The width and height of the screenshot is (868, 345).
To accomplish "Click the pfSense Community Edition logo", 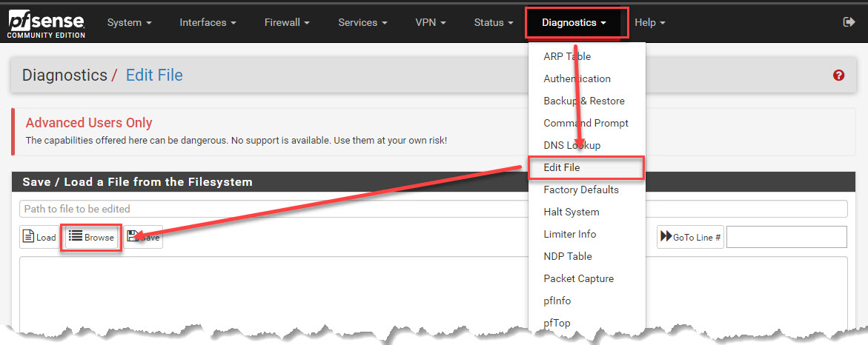I will click(x=46, y=24).
